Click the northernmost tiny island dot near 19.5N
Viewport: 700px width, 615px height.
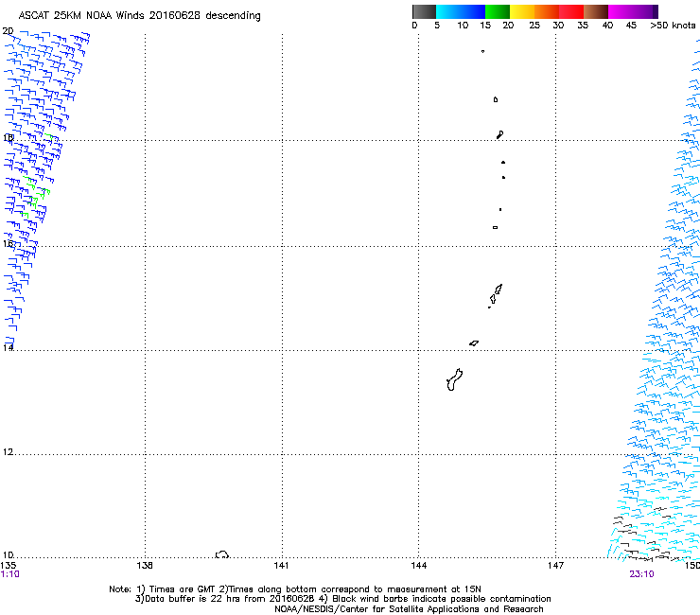click(x=482, y=51)
